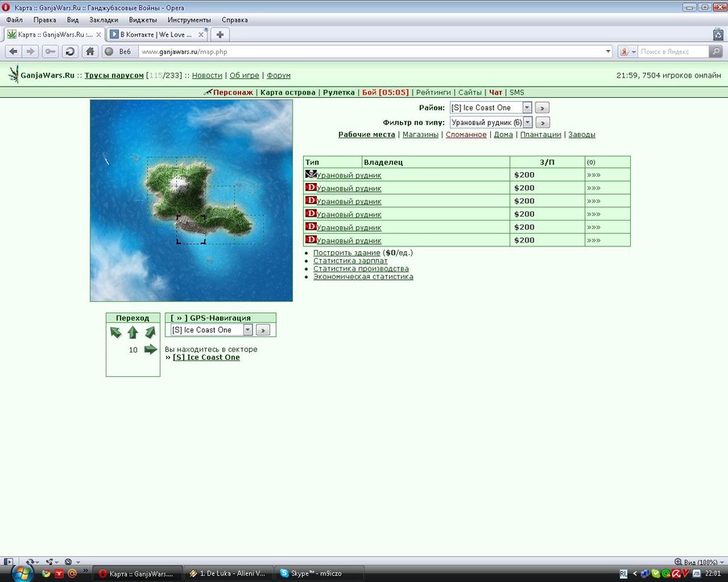Click the Бой [05:05] link
This screenshot has height=582, width=728.
(385, 92)
